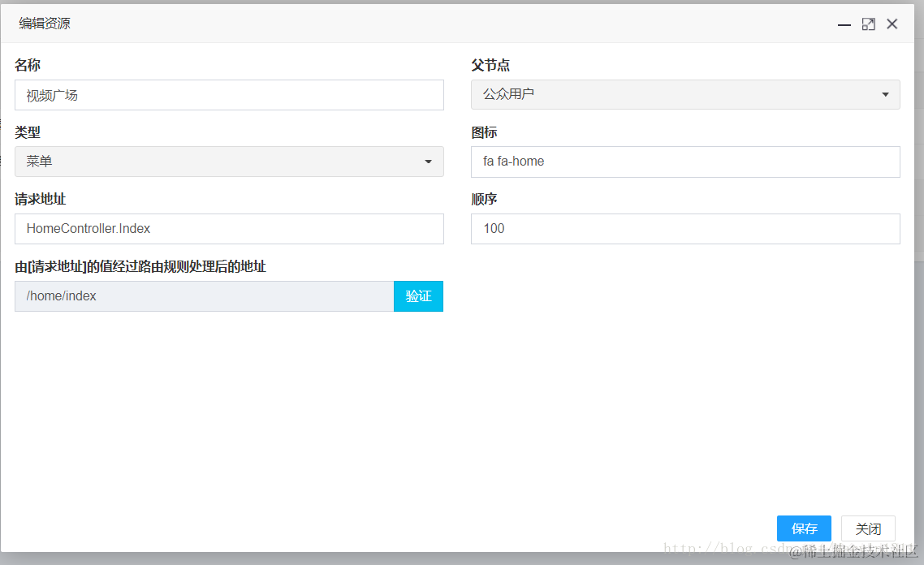Click the 名称 label
The width and height of the screenshot is (924, 565).
[28, 65]
